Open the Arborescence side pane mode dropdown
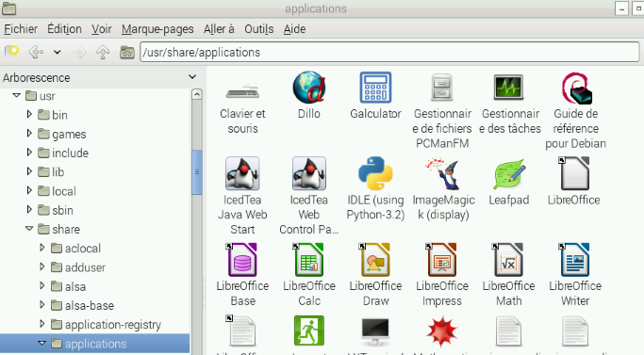644x355 pixels. click(x=192, y=77)
